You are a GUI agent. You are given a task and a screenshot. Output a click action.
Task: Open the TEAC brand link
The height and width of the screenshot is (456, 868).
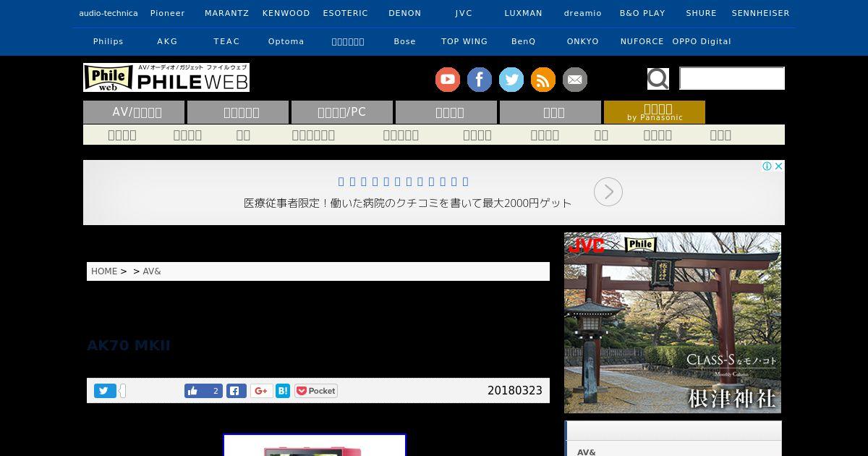click(x=227, y=41)
